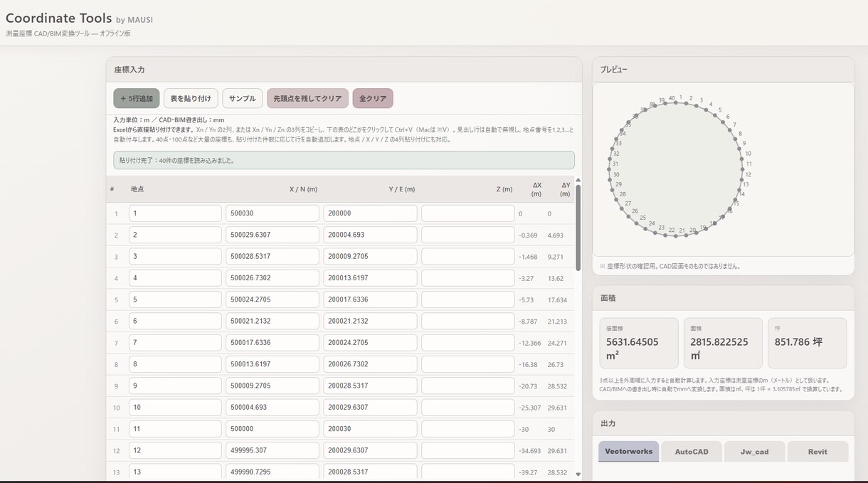The width and height of the screenshot is (868, 483).
Task: Edit X/N field containing 500009.2705
Action: tap(272, 386)
